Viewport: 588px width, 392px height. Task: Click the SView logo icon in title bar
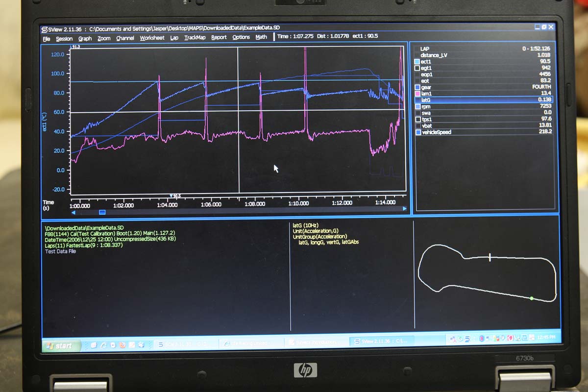[x=45, y=28]
